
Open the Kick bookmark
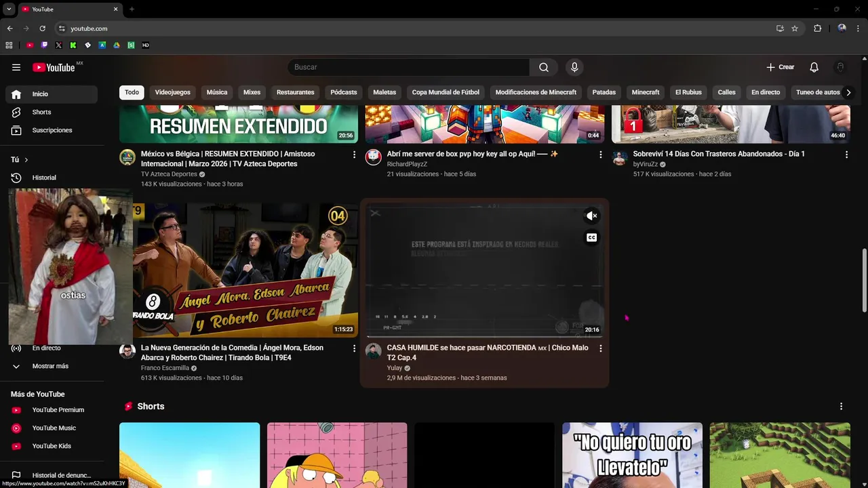tap(73, 45)
